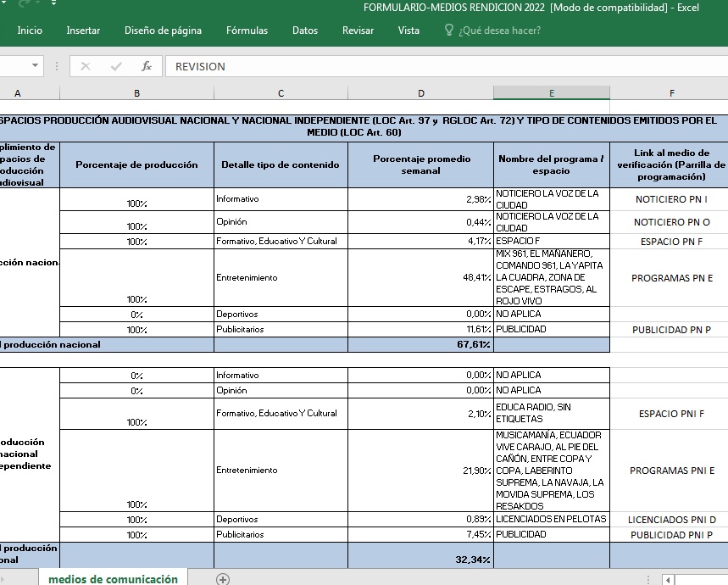Image resolution: width=728 pixels, height=585 pixels.
Task: Open the Fórmulas ribbon tab
Action: 247,31
